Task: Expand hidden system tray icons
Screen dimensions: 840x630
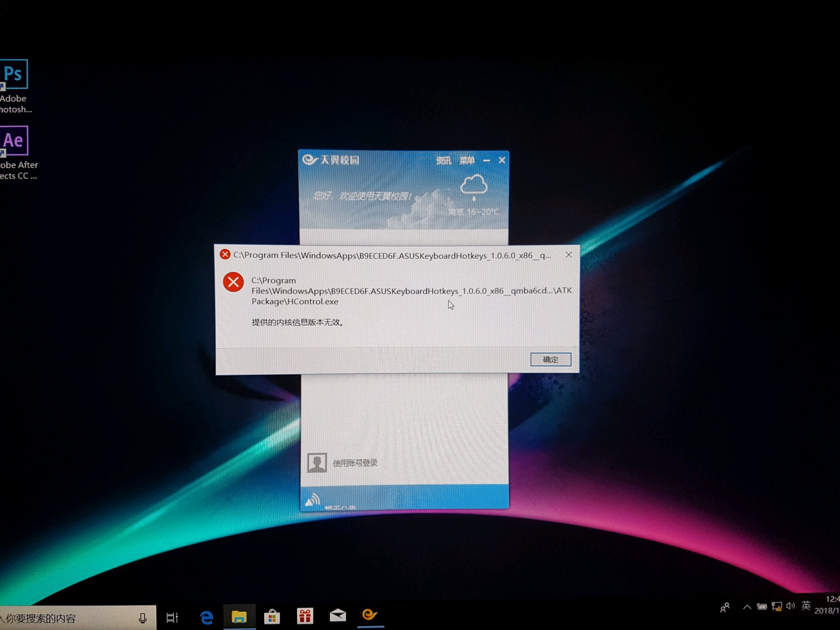Action: pos(747,607)
